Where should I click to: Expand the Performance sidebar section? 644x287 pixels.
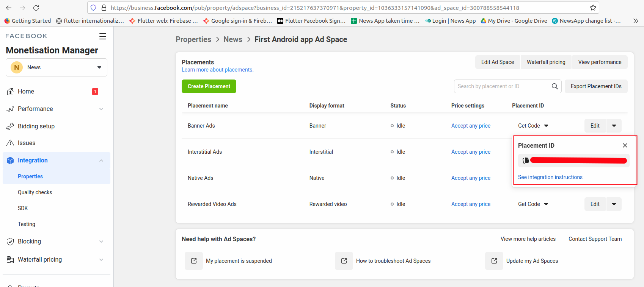click(x=101, y=109)
